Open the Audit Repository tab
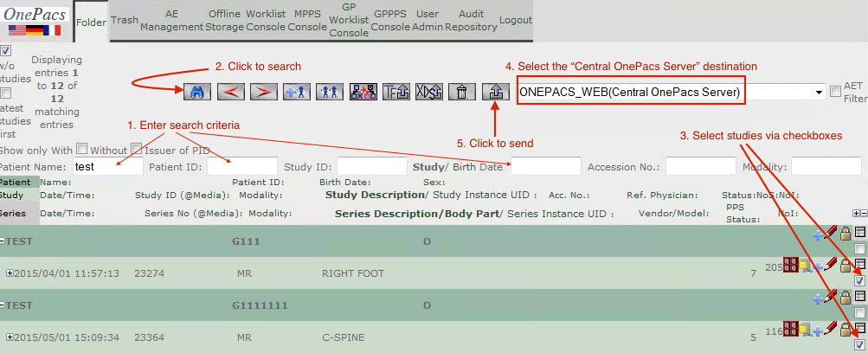The image size is (868, 353). [471, 20]
